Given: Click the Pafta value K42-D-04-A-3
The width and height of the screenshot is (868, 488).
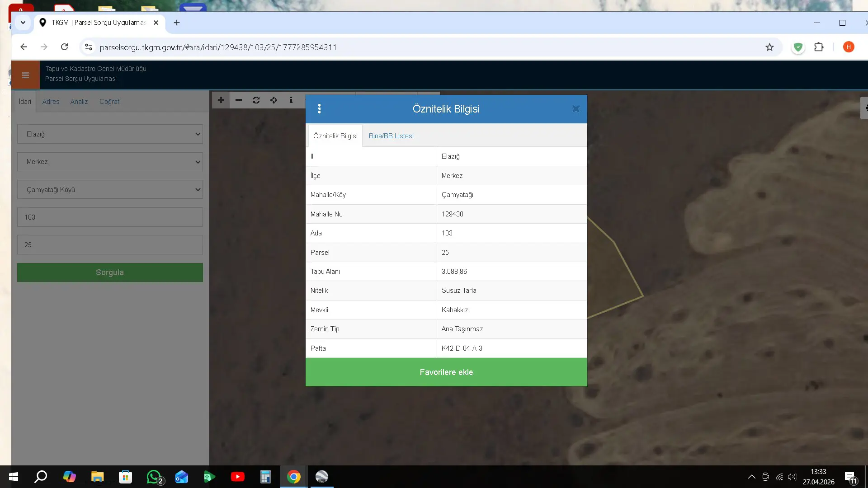Looking at the screenshot, I should (462, 348).
